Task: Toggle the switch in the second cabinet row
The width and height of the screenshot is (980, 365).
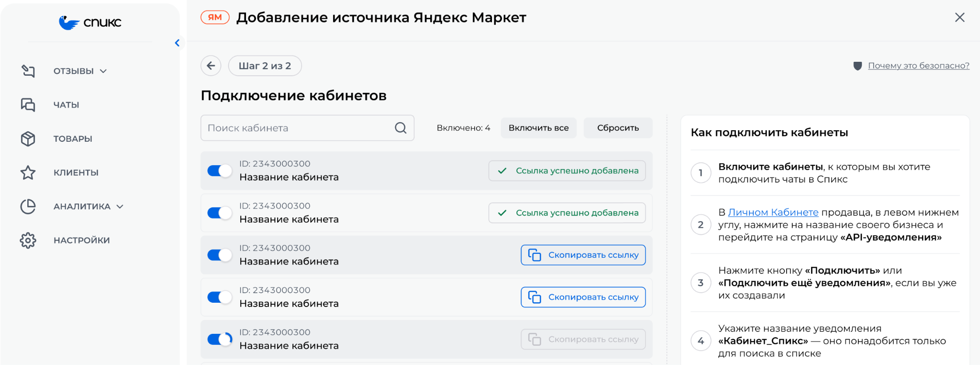Action: [x=220, y=213]
